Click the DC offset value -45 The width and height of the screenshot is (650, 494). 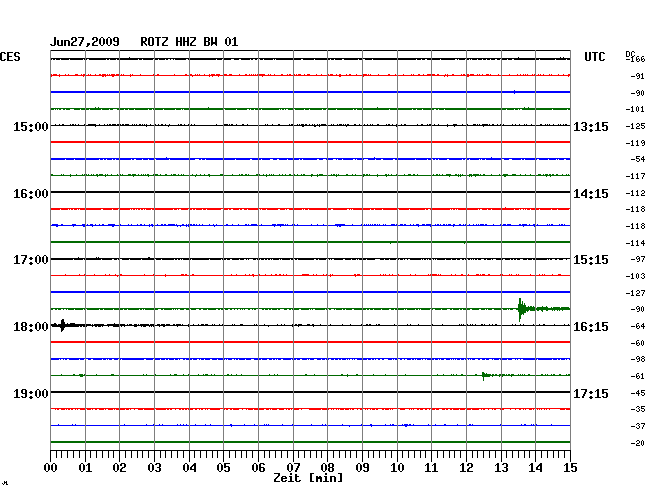click(638, 393)
